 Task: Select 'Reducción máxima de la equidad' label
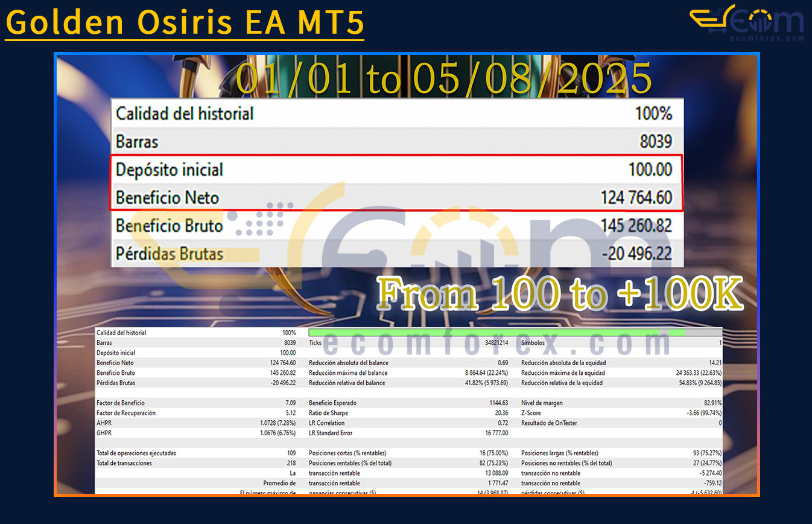click(x=563, y=372)
